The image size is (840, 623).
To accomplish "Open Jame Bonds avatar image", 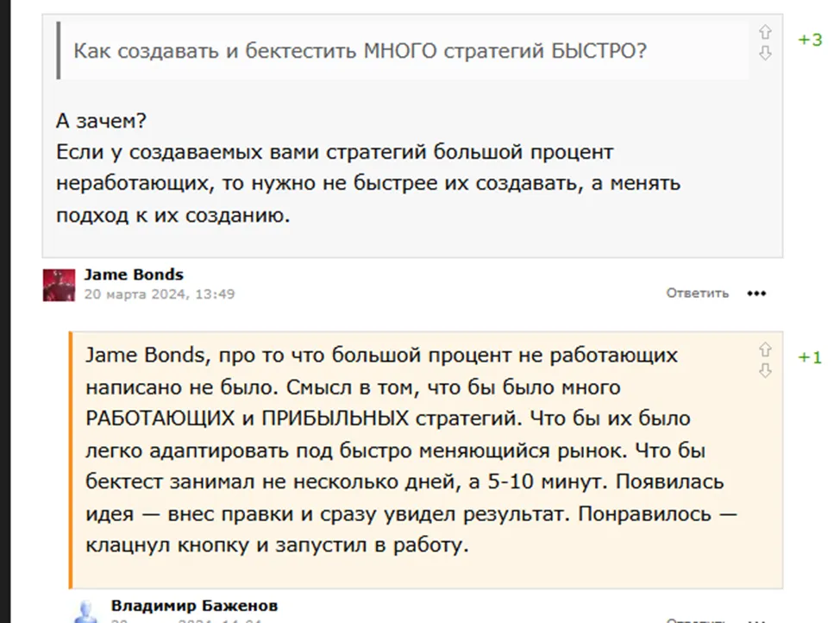I will [x=59, y=286].
